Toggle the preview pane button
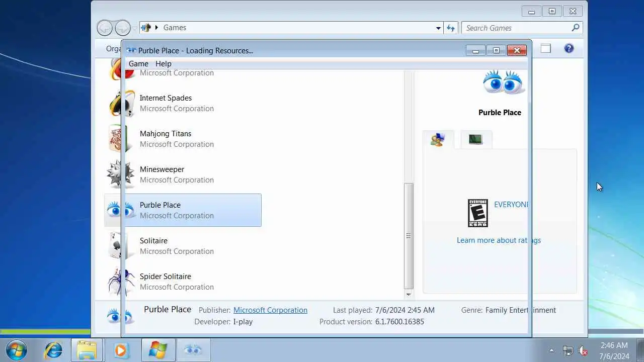 (x=546, y=48)
